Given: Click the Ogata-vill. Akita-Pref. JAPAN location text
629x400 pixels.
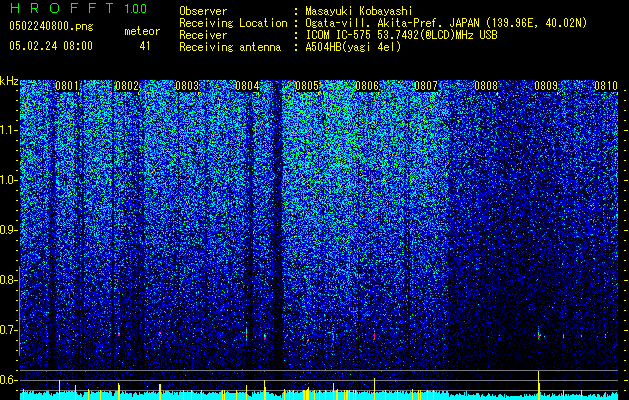Looking at the screenshot, I should pos(446,23).
